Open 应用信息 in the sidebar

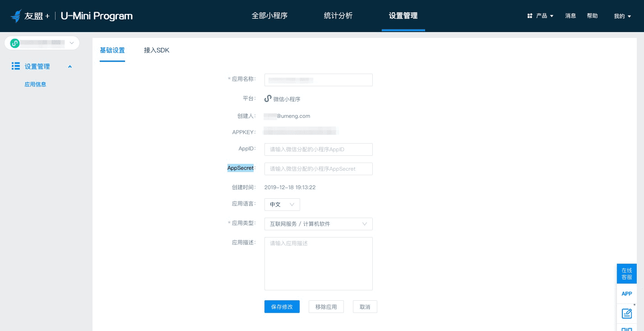click(x=35, y=84)
